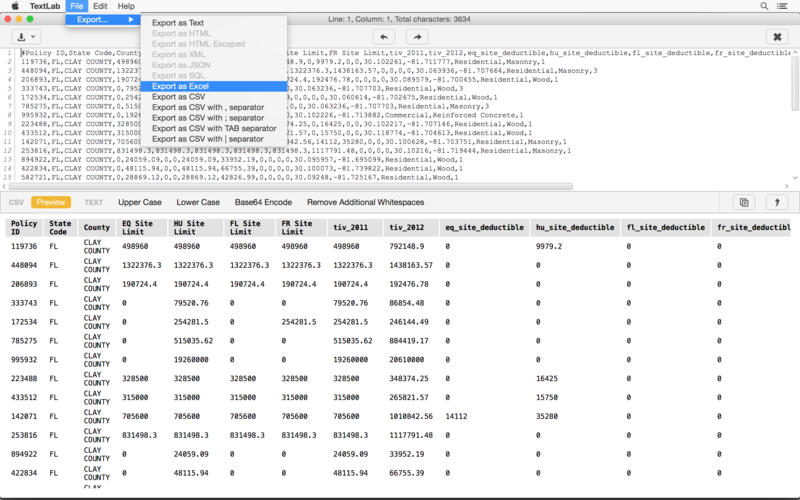The width and height of the screenshot is (800, 500).
Task: Pick Export as CSV with ; separator
Action: 207,118
